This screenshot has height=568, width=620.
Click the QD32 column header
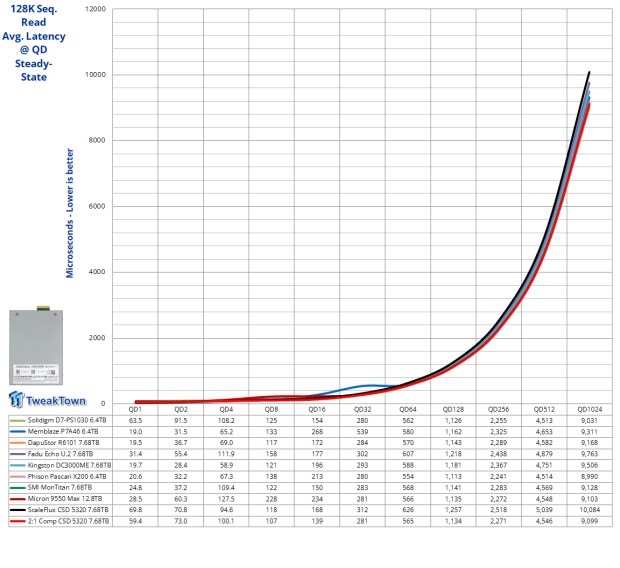pos(362,409)
